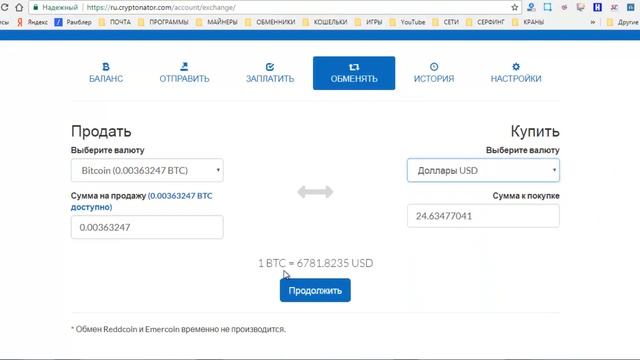Screen dimensions: 640x360
Task: Open the КОШЕЛЬКИ bookmarks folder
Action: pyautogui.click(x=325, y=22)
